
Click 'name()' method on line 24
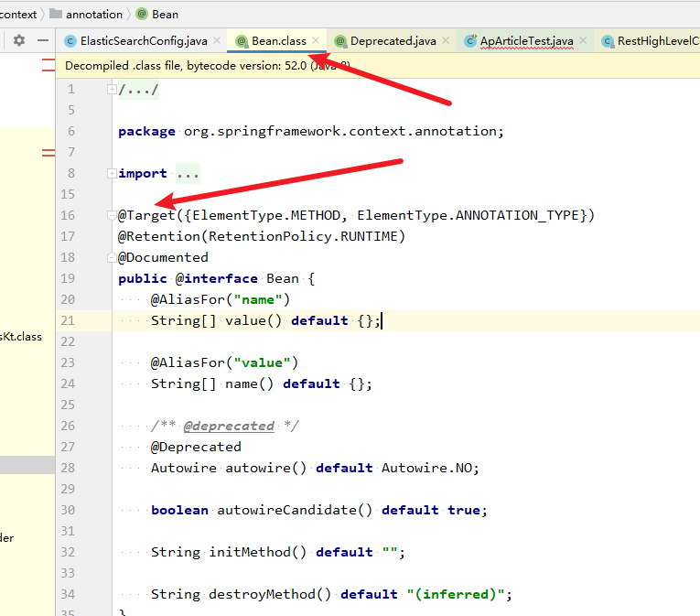click(x=249, y=384)
